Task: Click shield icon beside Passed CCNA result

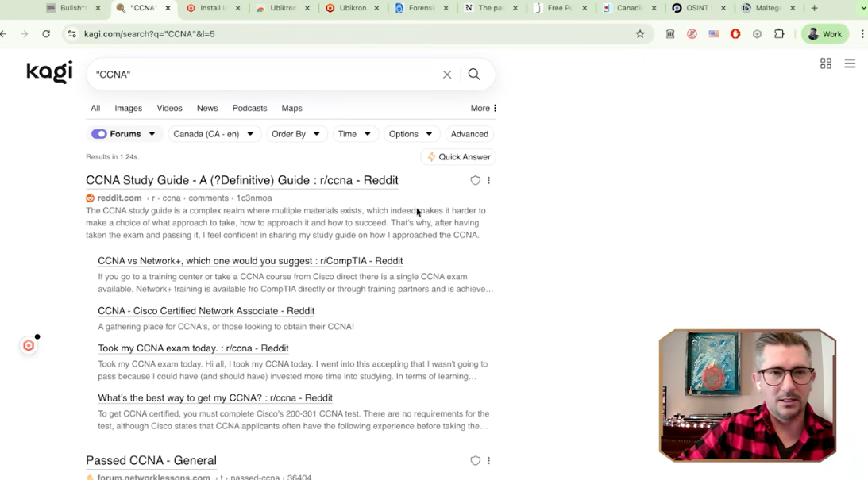Action: coord(476,461)
